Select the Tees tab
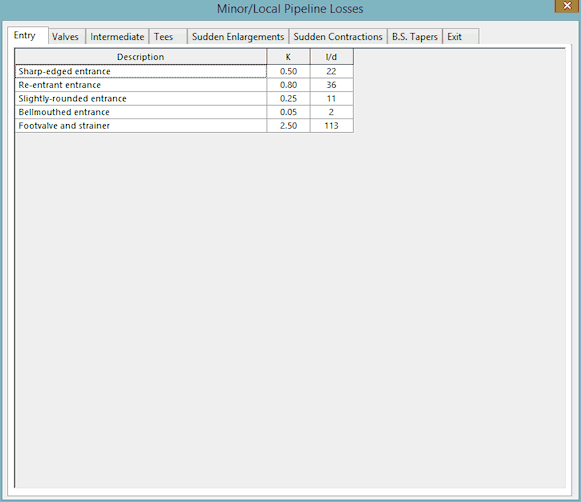The height and width of the screenshot is (502, 581). click(168, 37)
